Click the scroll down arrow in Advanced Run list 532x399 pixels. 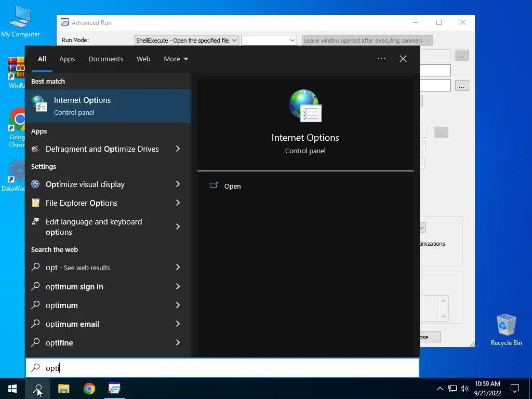(x=443, y=316)
